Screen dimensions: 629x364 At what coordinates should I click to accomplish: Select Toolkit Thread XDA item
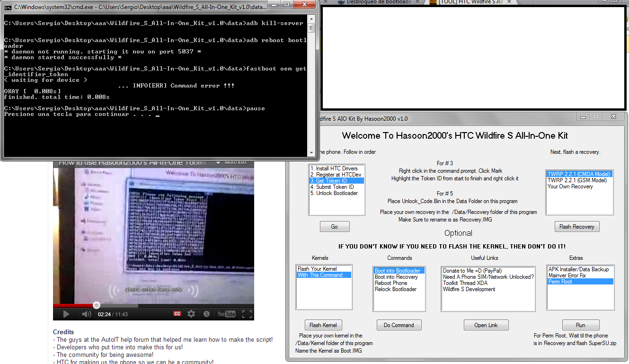coord(488,283)
